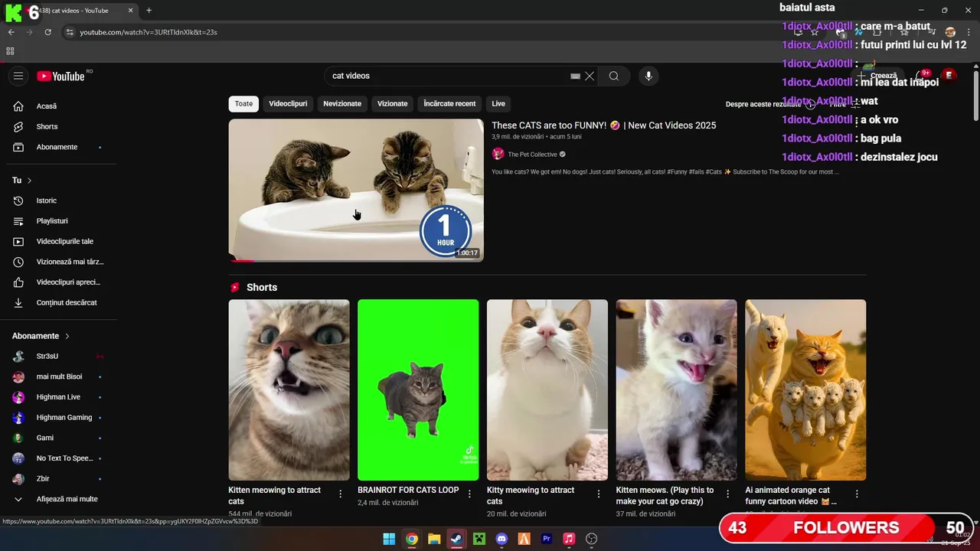
Task: Expand the Tu section chevron
Action: (29, 181)
